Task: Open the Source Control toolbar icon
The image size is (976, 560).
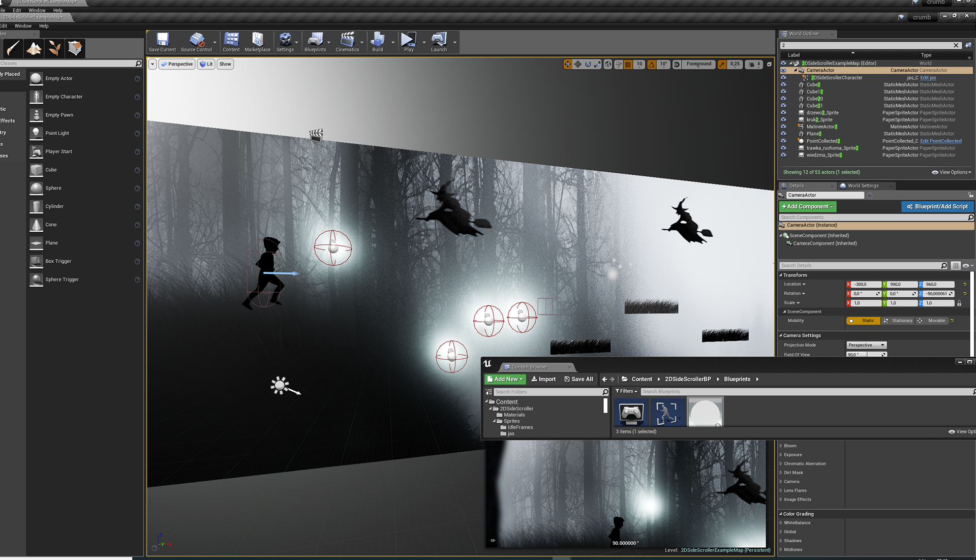Action: point(196,42)
